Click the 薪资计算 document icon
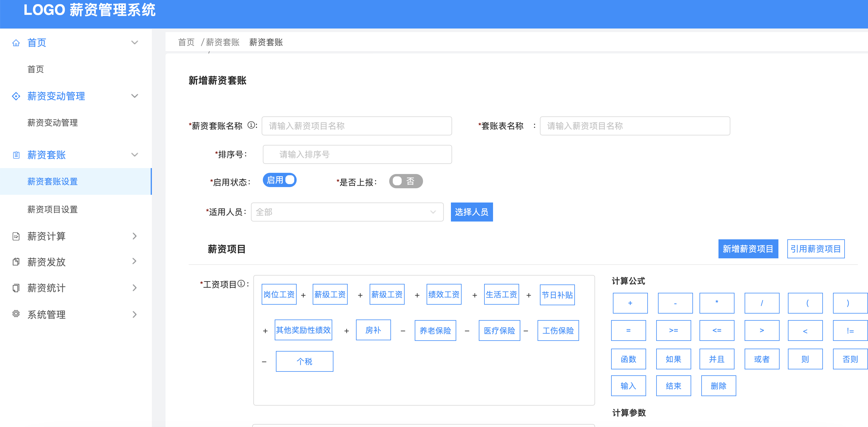The height and width of the screenshot is (427, 868). coord(16,236)
